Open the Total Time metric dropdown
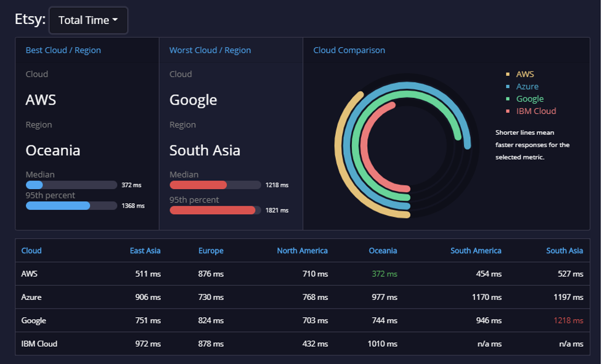 pyautogui.click(x=88, y=20)
